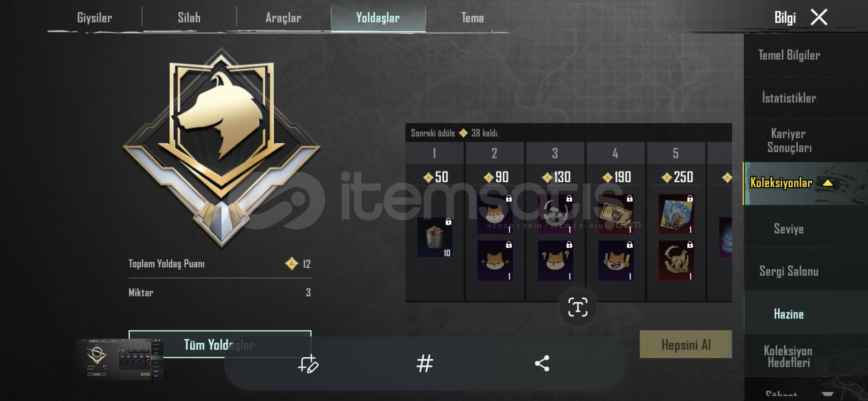The height and width of the screenshot is (401, 868).
Task: Switch to the Araçlar tab
Action: [283, 18]
